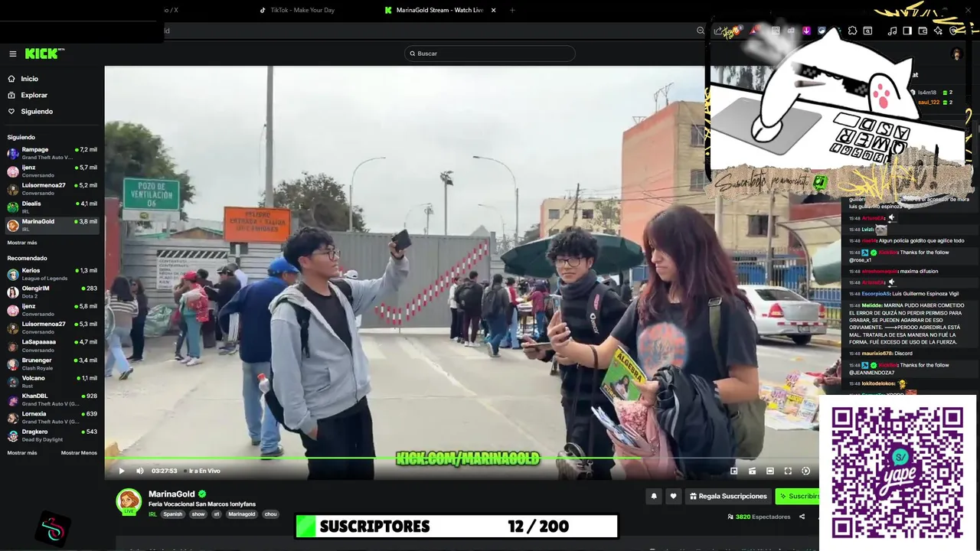Click 3820 Espectadores viewer count
This screenshot has width=980, height=551.
click(759, 517)
